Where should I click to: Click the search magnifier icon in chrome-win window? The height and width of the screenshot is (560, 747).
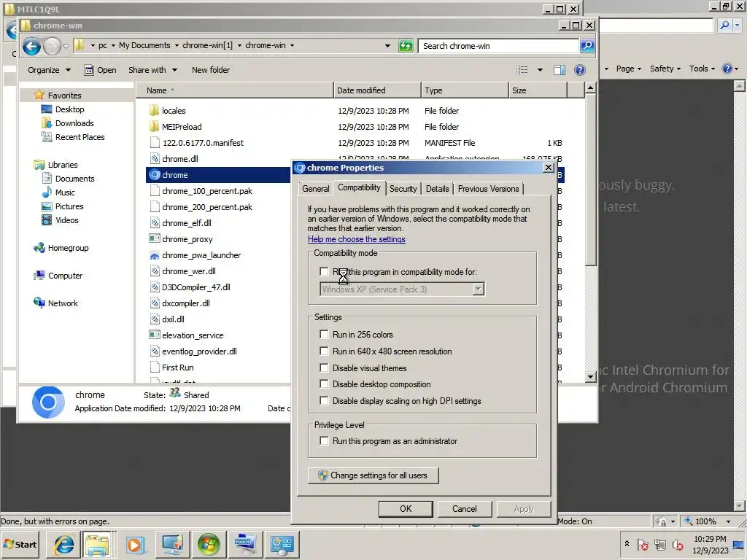(x=587, y=46)
